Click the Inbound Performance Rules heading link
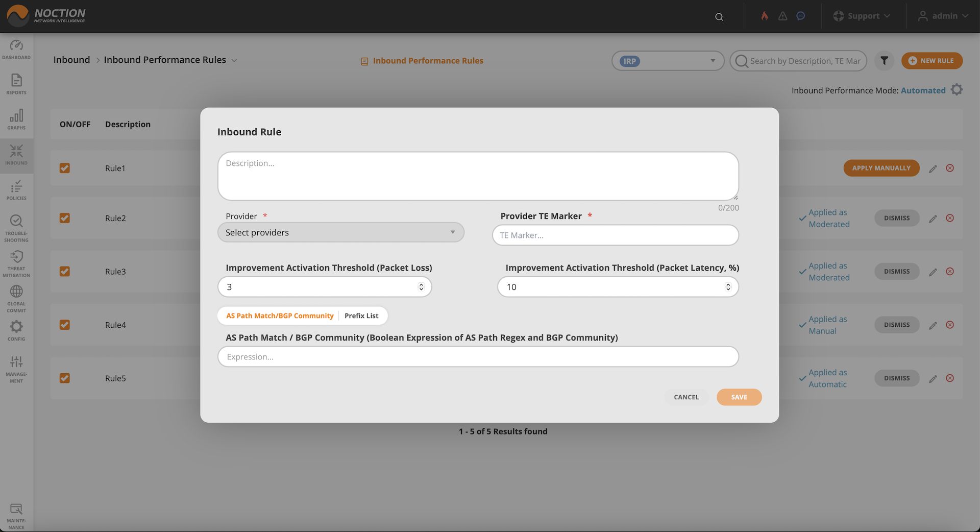The width and height of the screenshot is (980, 532). 422,61
